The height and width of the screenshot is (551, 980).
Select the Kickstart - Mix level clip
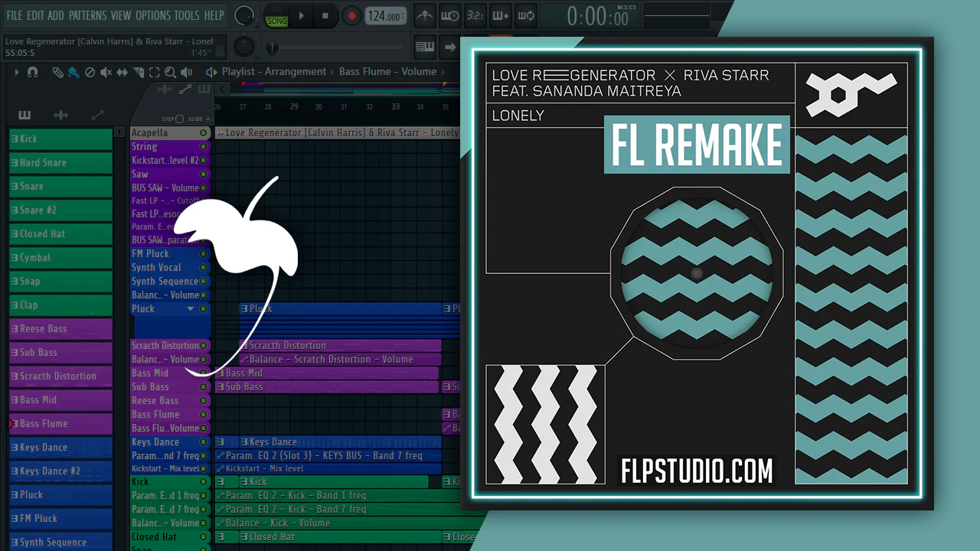(x=328, y=468)
